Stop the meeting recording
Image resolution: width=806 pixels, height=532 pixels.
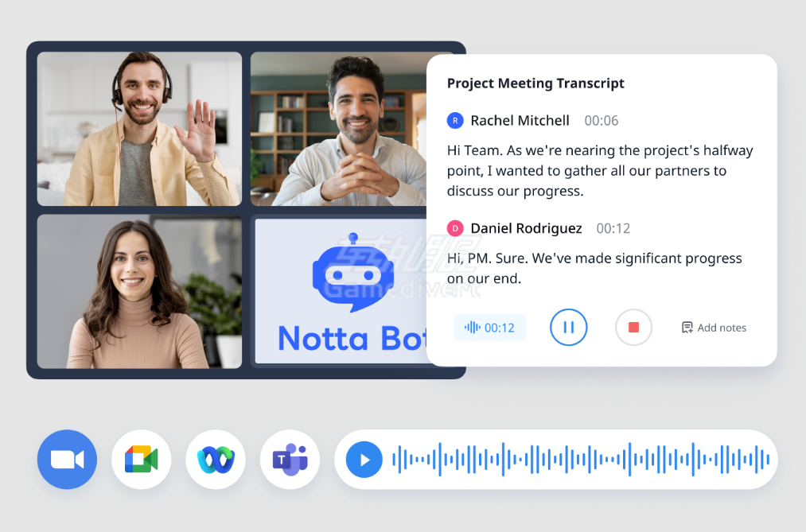tap(633, 327)
